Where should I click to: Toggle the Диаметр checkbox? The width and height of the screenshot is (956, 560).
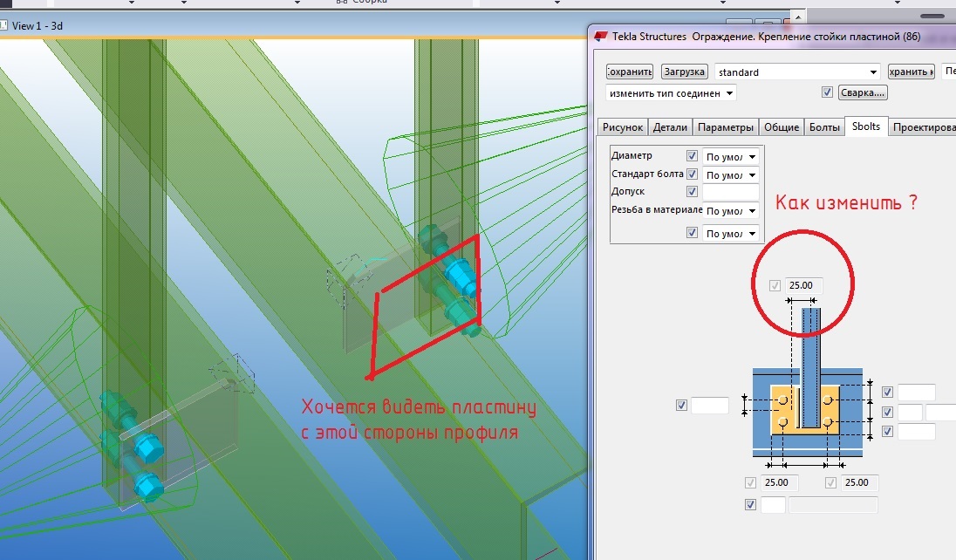point(692,157)
